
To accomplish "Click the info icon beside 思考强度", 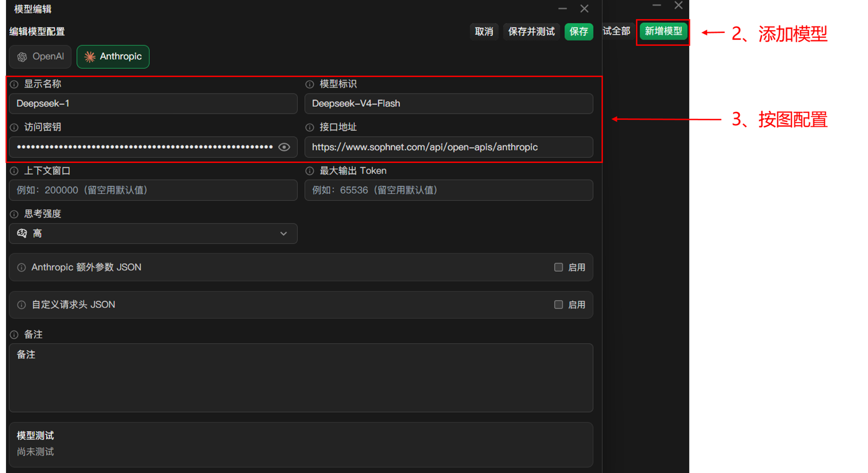I will 14,214.
